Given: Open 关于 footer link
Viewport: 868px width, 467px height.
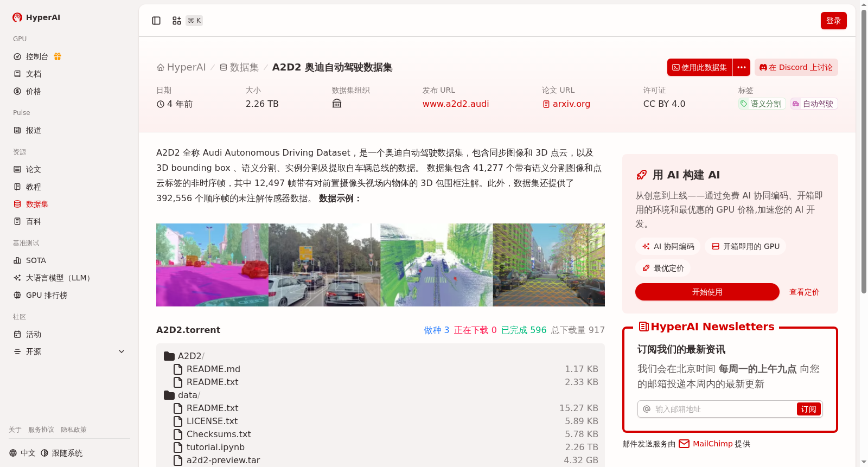Looking at the screenshot, I should click(15, 430).
